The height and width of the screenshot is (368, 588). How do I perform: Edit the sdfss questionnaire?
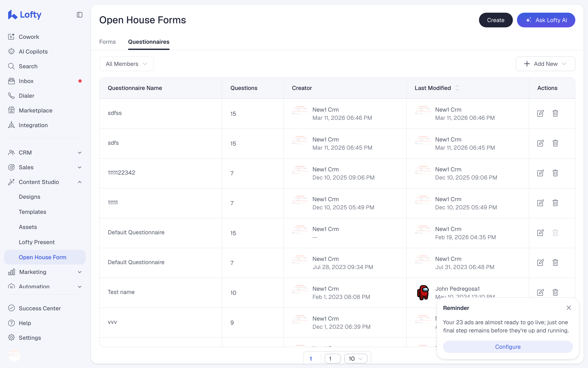(x=540, y=113)
